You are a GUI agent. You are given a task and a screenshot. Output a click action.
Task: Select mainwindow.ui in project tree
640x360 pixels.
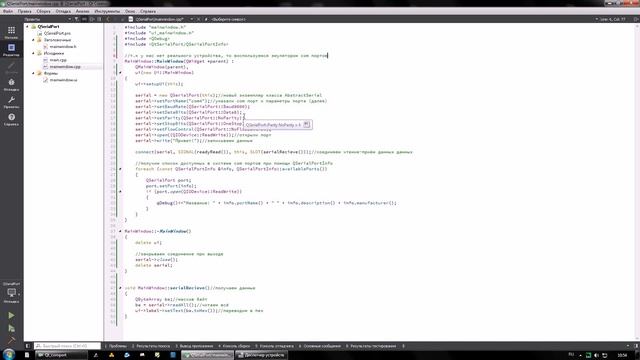(63, 80)
